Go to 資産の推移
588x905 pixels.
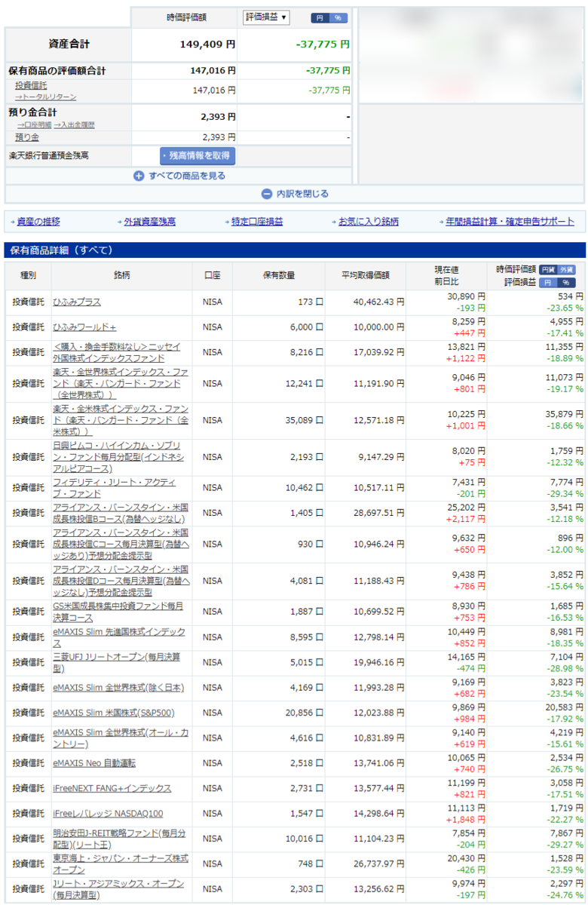(x=38, y=222)
